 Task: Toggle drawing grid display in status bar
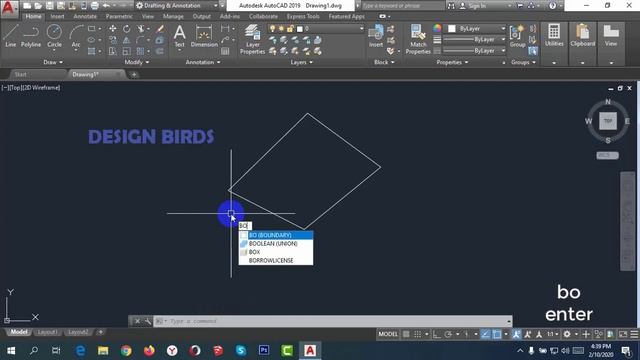(406, 334)
